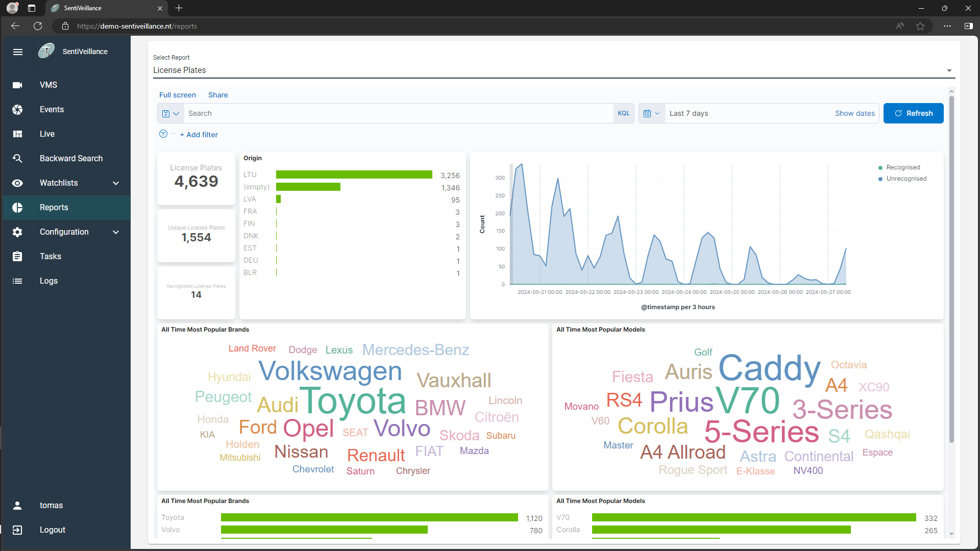Click the Toyota brand green bar
The width and height of the screenshot is (980, 551).
click(x=369, y=517)
